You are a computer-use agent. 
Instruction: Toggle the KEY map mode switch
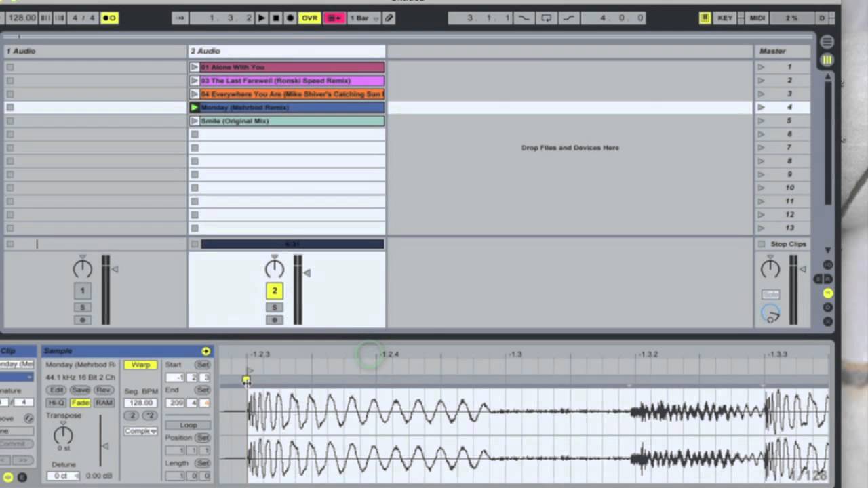pyautogui.click(x=725, y=18)
